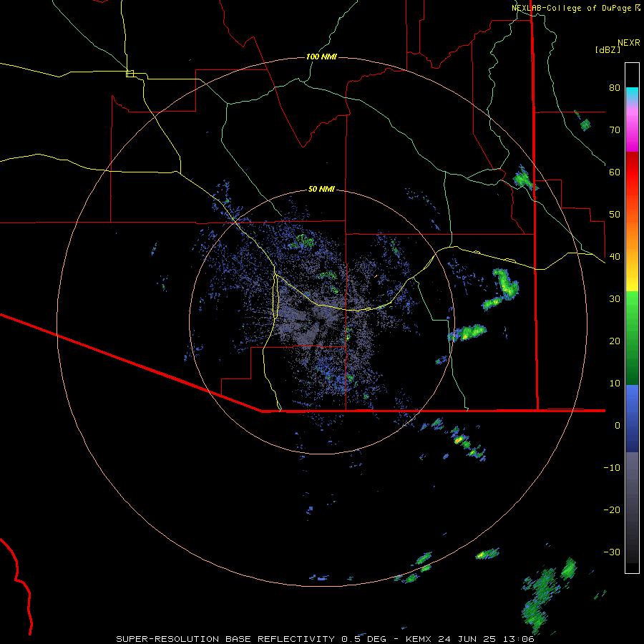Click the 0 value on dBZ scale

[618, 426]
